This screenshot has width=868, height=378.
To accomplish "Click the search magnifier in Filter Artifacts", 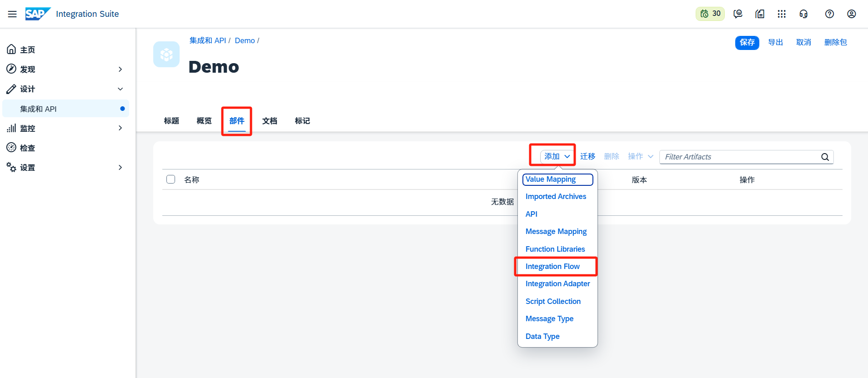I will pos(825,157).
